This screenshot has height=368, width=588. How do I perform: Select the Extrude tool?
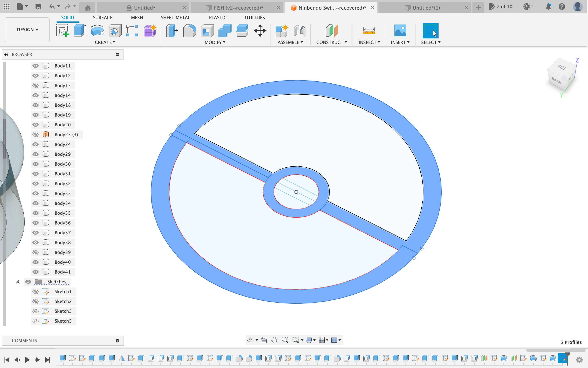pos(80,31)
